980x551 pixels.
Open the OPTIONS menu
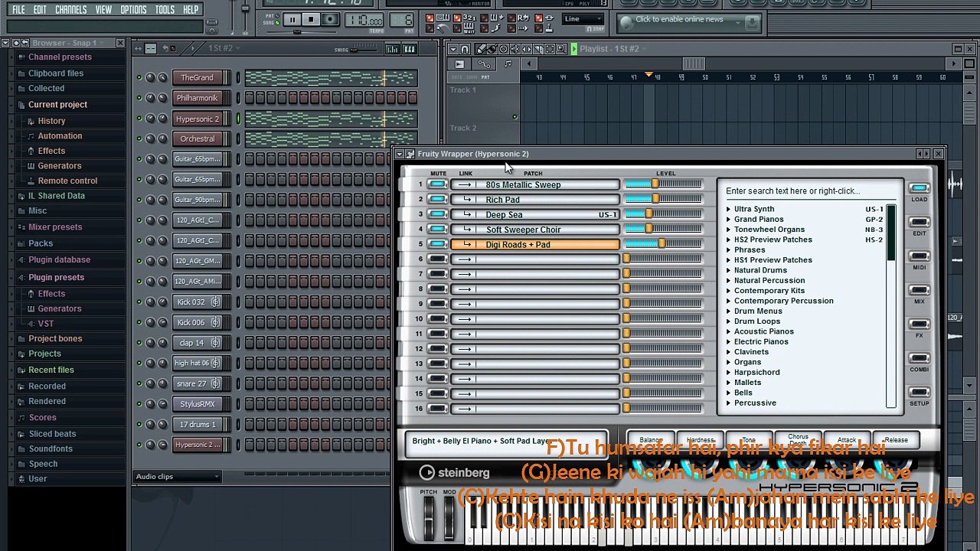pyautogui.click(x=133, y=10)
